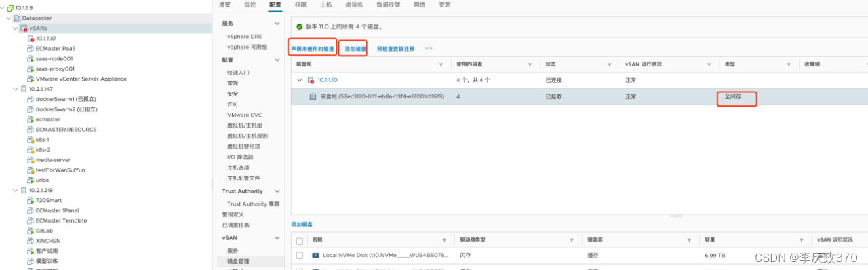
Task: Collapse the 10.1.1.10 disk group row
Action: (x=300, y=80)
